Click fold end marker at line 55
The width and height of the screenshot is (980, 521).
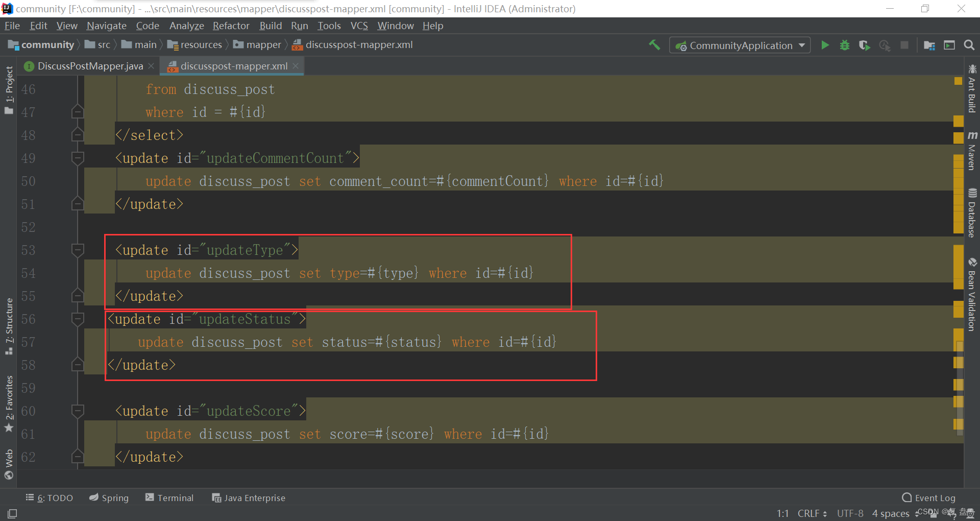pos(78,296)
